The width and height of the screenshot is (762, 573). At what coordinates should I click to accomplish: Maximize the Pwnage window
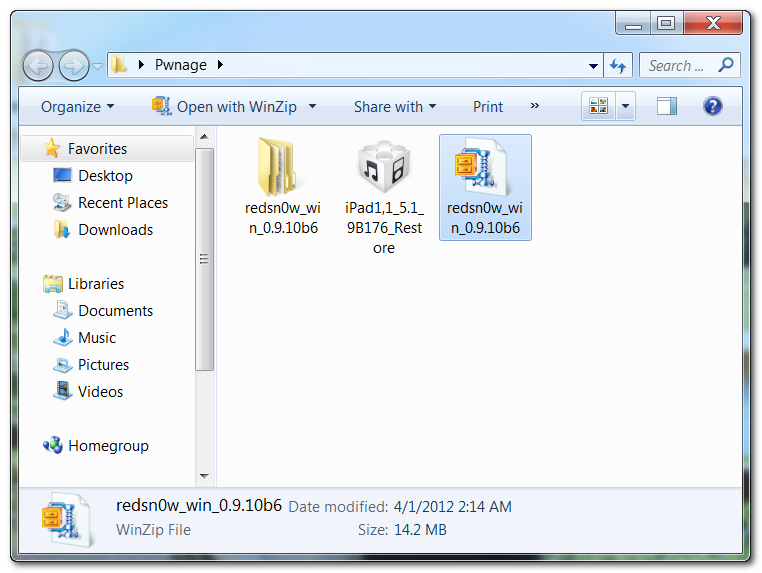pyautogui.click(x=666, y=23)
